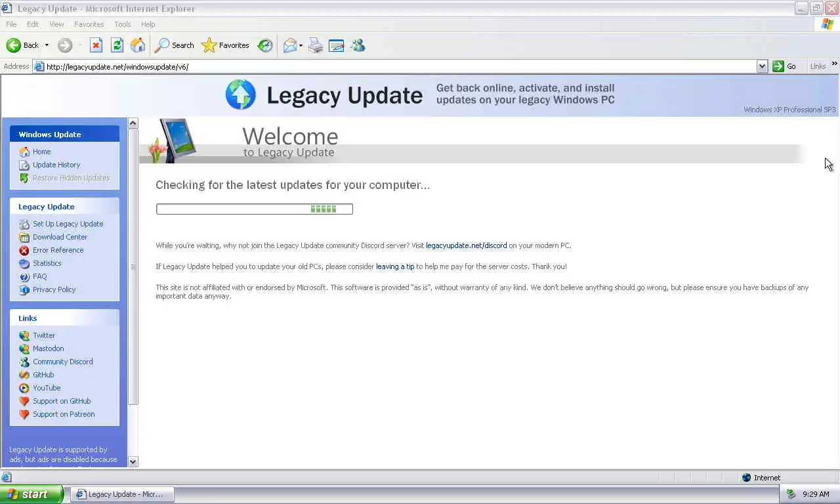
Task: Open the Statistics link
Action: click(47, 263)
